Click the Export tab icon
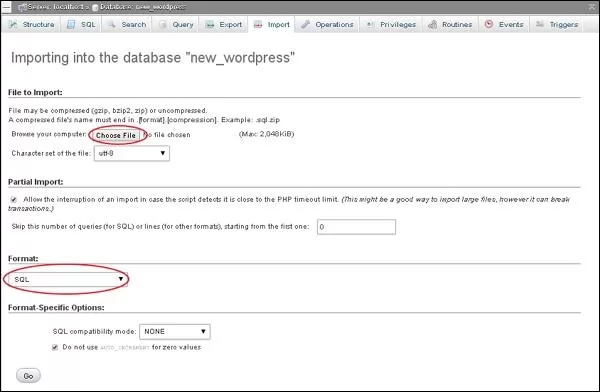Viewport: 600px width, 392px height. 210,24
